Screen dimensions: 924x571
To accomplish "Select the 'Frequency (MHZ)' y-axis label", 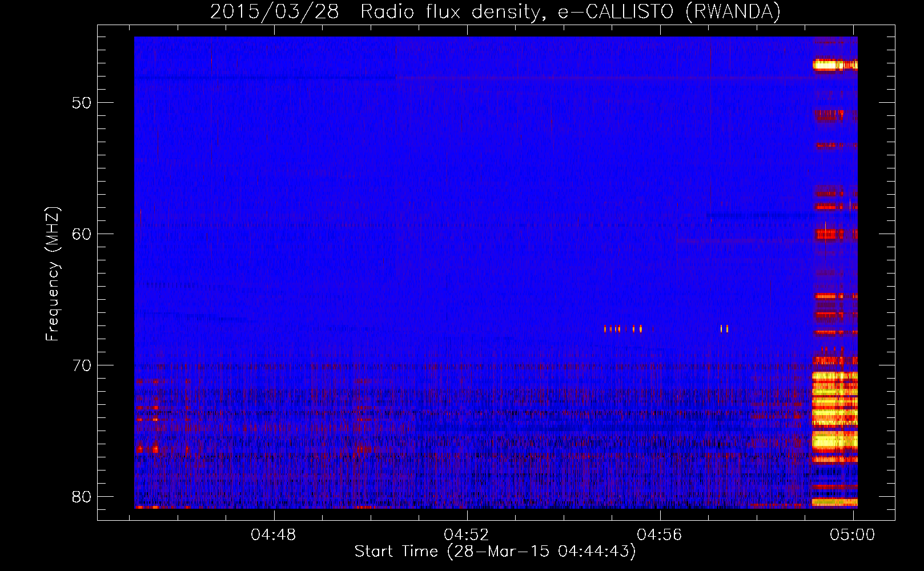I will (x=52, y=274).
